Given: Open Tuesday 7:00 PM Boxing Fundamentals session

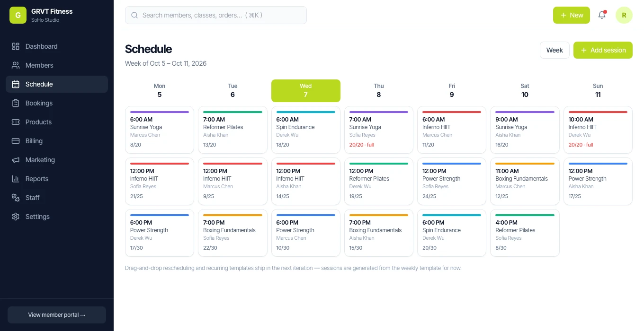Looking at the screenshot, I should [233, 233].
